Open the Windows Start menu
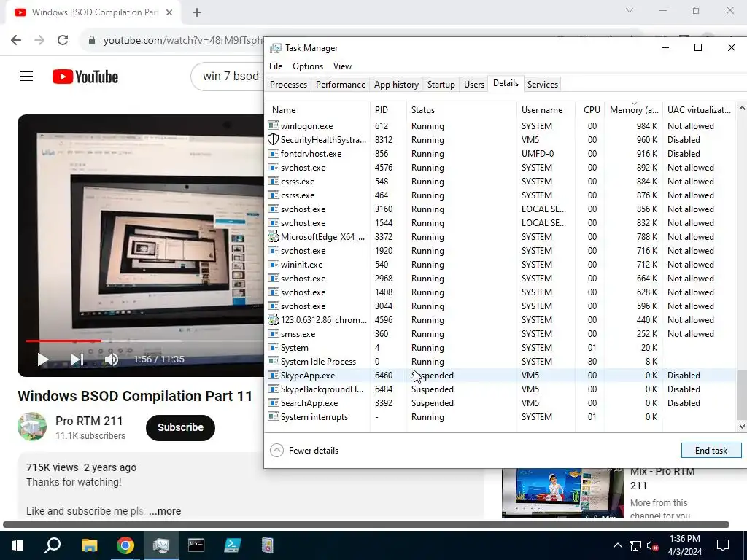The image size is (747, 560). pos(18,545)
